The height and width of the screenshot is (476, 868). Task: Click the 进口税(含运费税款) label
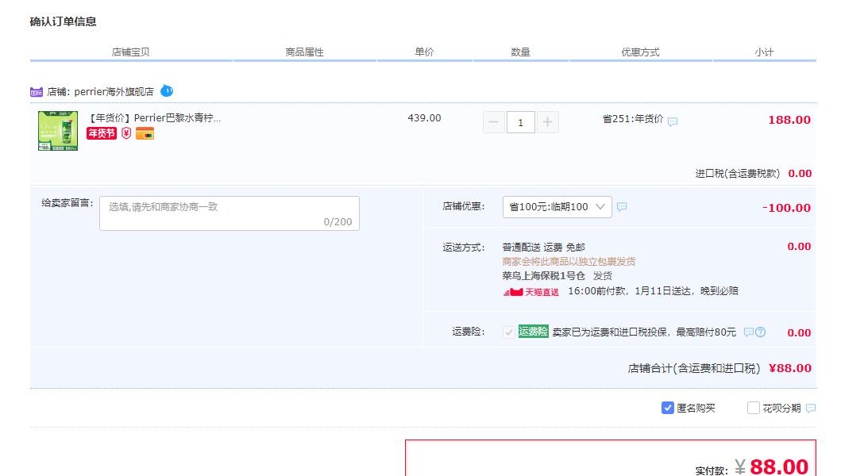click(737, 174)
